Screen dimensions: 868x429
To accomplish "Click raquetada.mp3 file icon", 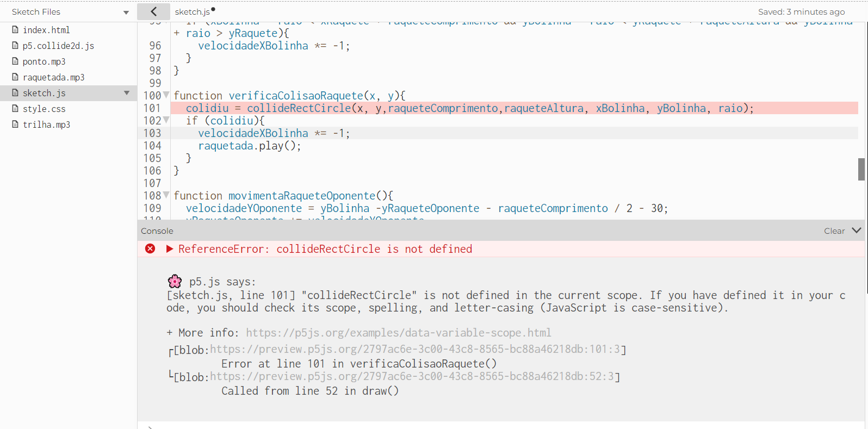I will coord(15,77).
